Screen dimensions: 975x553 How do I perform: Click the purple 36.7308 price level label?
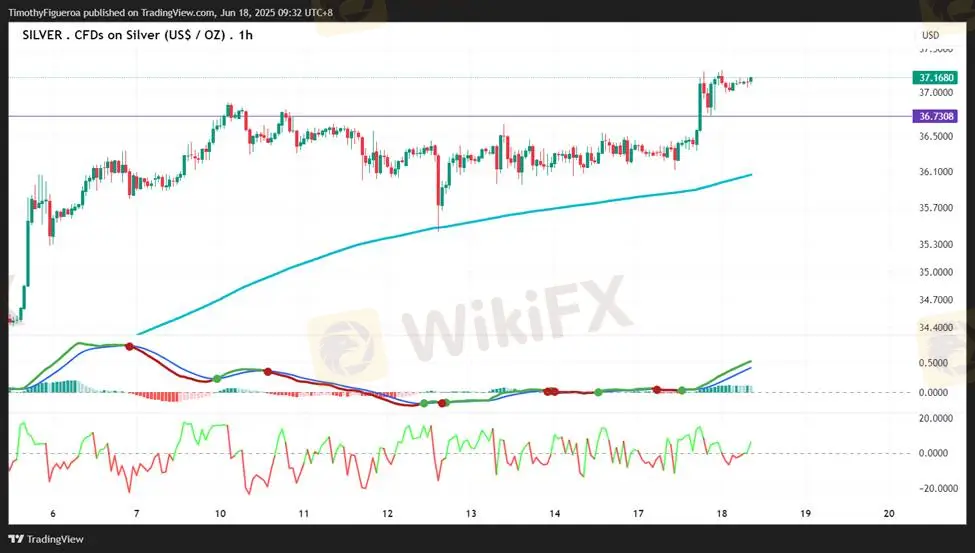point(935,116)
